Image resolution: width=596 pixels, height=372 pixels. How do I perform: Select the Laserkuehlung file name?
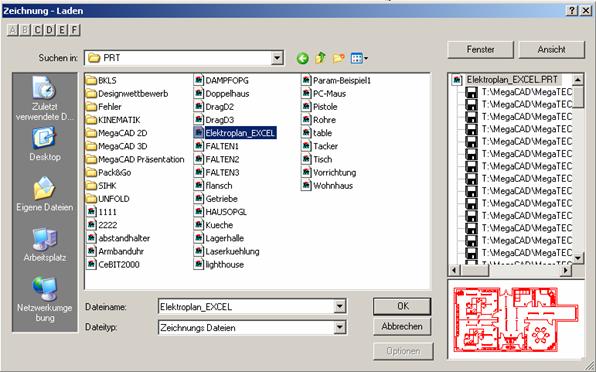pyautogui.click(x=233, y=252)
